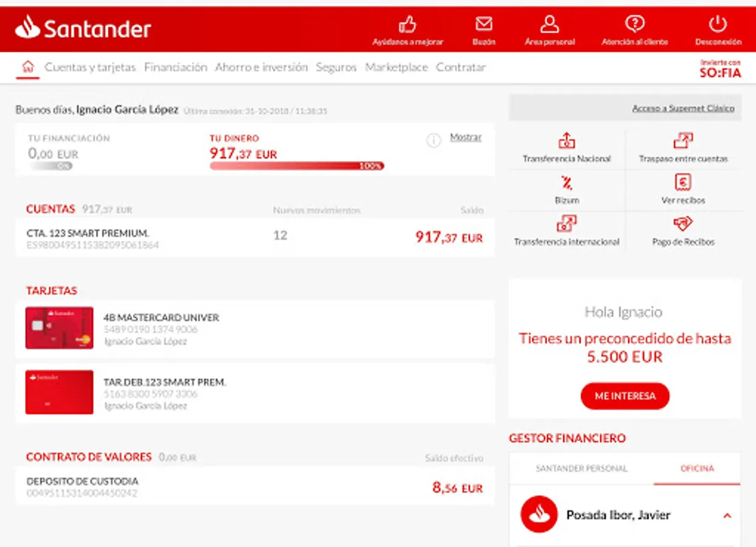This screenshot has height=547, width=756.
Task: Click the Invierte con SO:FIA banner
Action: point(721,68)
